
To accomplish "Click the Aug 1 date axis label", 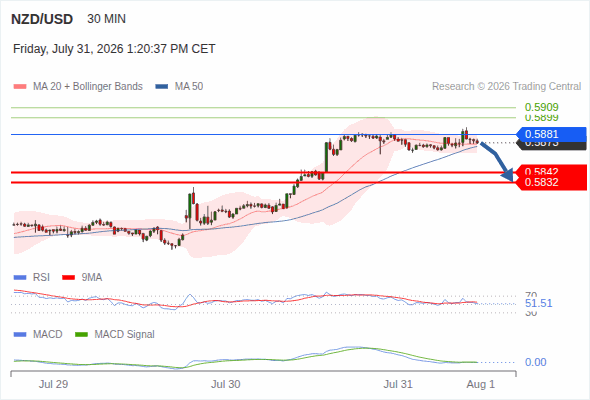I will (x=481, y=384).
